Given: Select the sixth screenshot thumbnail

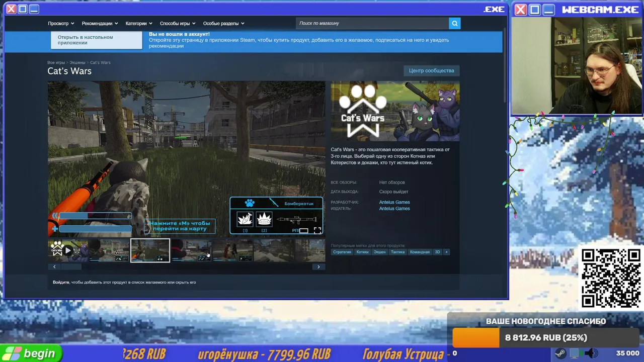Looking at the screenshot, I should pyautogui.click(x=274, y=250).
